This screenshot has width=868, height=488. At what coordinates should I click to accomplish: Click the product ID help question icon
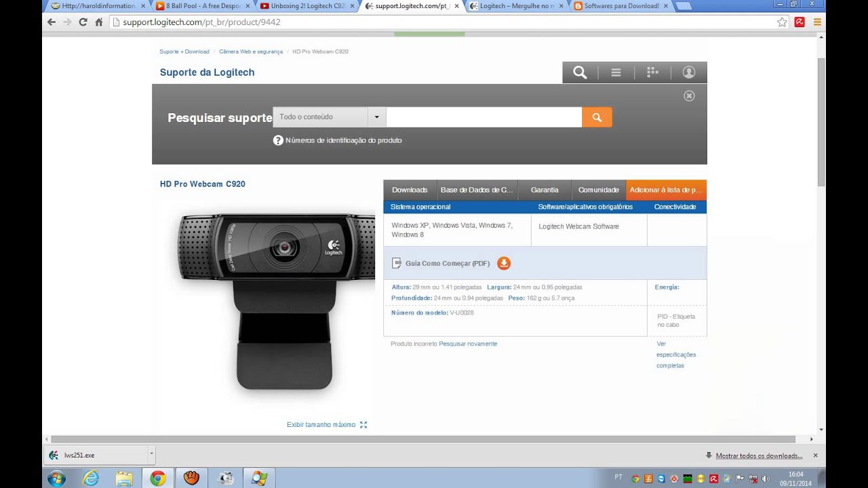pyautogui.click(x=278, y=140)
